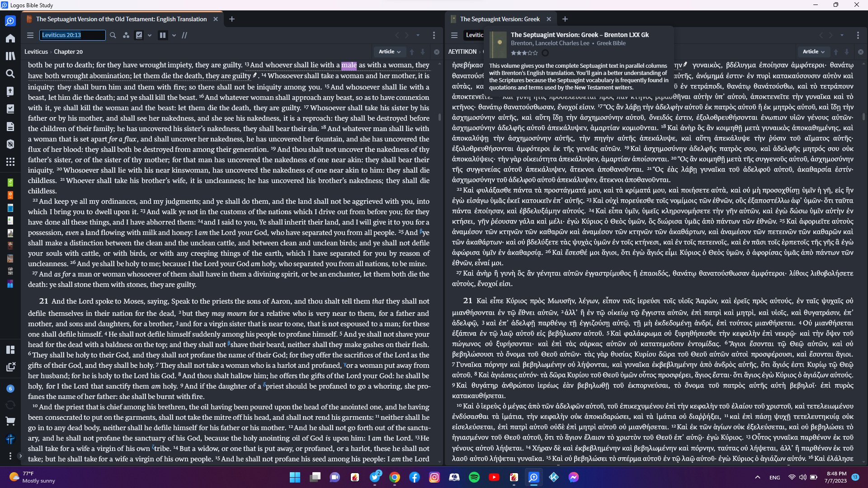Expand the left panel Article dropdown
Image resolution: width=868 pixels, height=488 pixels.
[x=390, y=52]
